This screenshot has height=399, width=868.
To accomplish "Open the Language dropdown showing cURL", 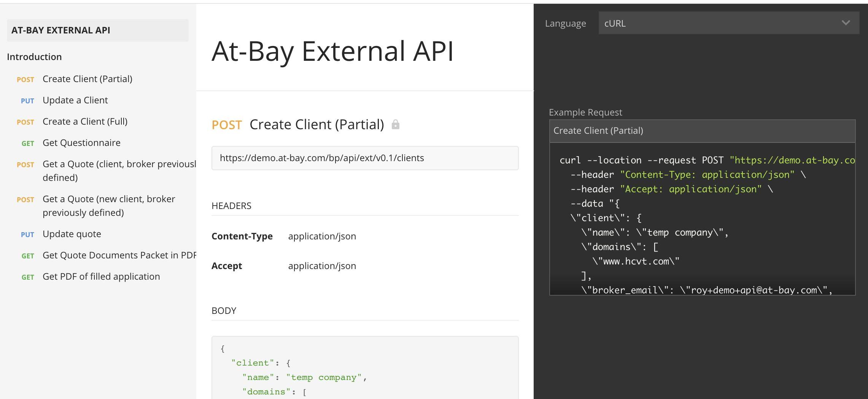I will 728,23.
